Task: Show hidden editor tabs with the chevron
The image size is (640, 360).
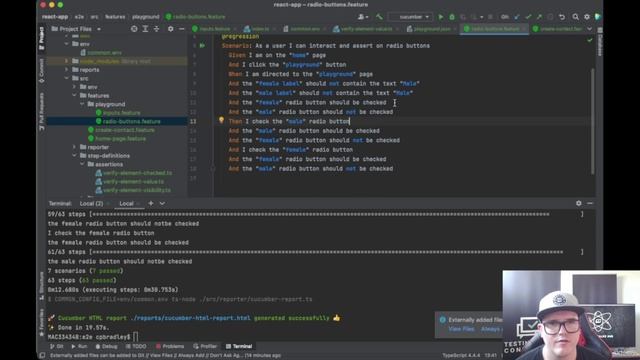Action: point(589,29)
